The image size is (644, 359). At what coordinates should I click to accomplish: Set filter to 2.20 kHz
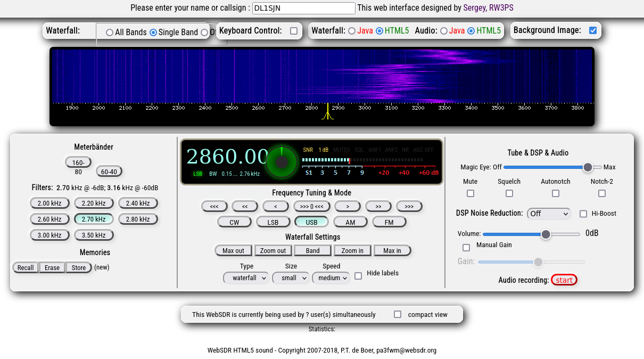point(94,203)
